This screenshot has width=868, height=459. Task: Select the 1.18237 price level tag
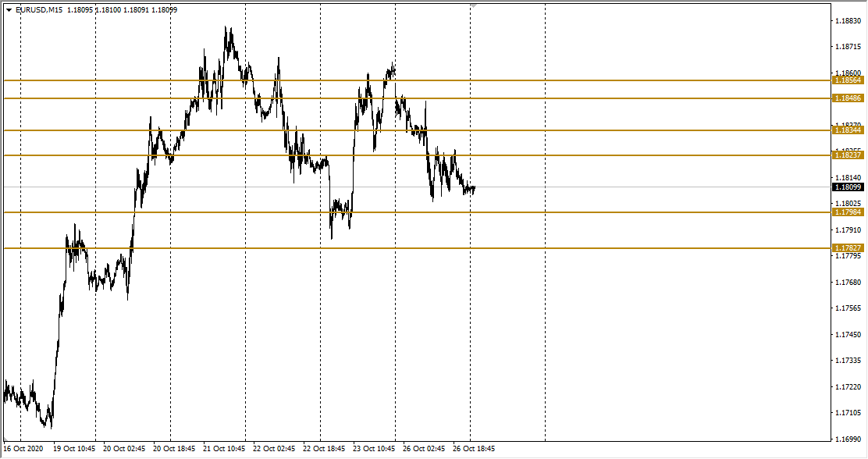pyautogui.click(x=848, y=155)
